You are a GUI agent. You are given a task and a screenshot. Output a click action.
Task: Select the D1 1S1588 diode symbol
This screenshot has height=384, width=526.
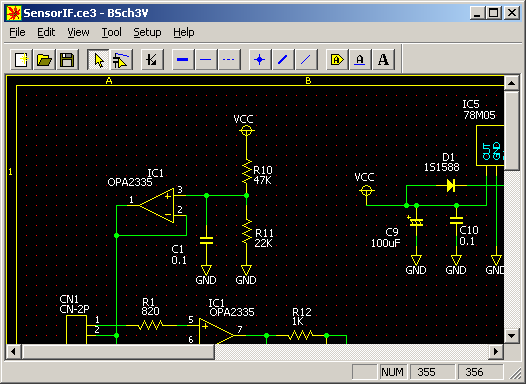pyautogui.click(x=451, y=185)
